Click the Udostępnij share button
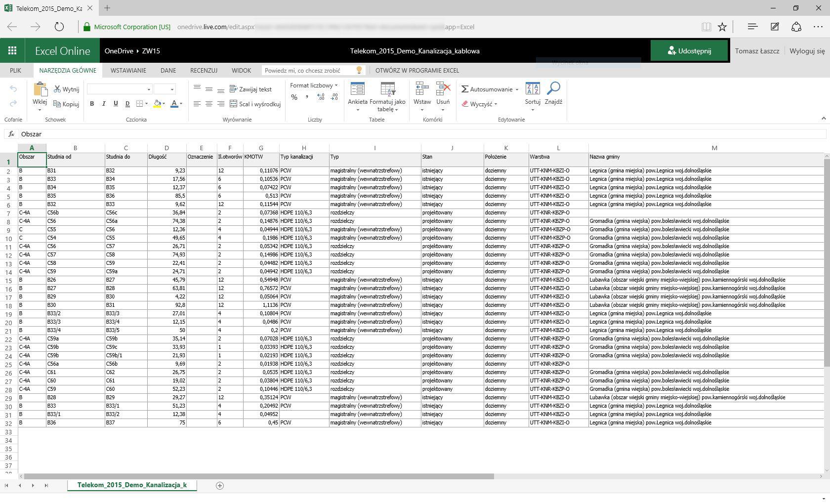Viewport: 830px width, 504px height. (689, 51)
